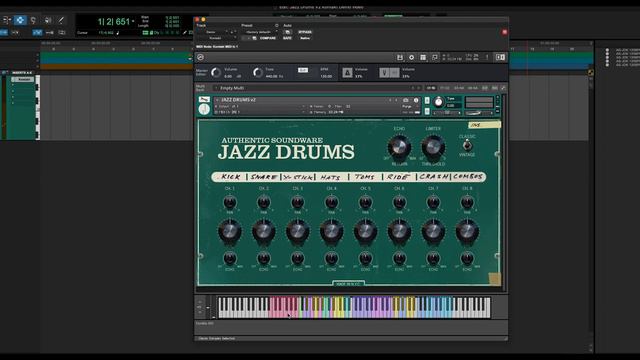The image size is (640, 360).
Task: Select the KICK tab
Action: 230,177
